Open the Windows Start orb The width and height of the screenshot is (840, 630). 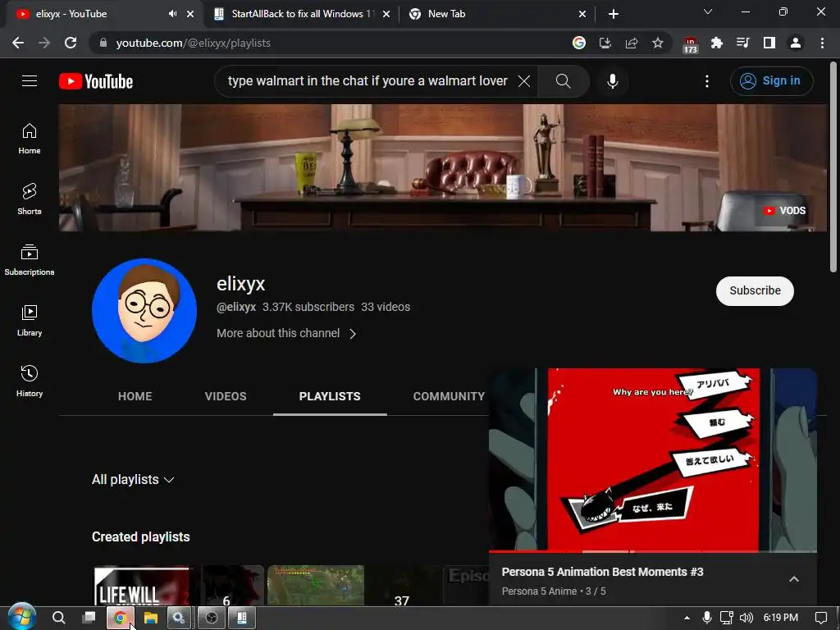tap(21, 617)
